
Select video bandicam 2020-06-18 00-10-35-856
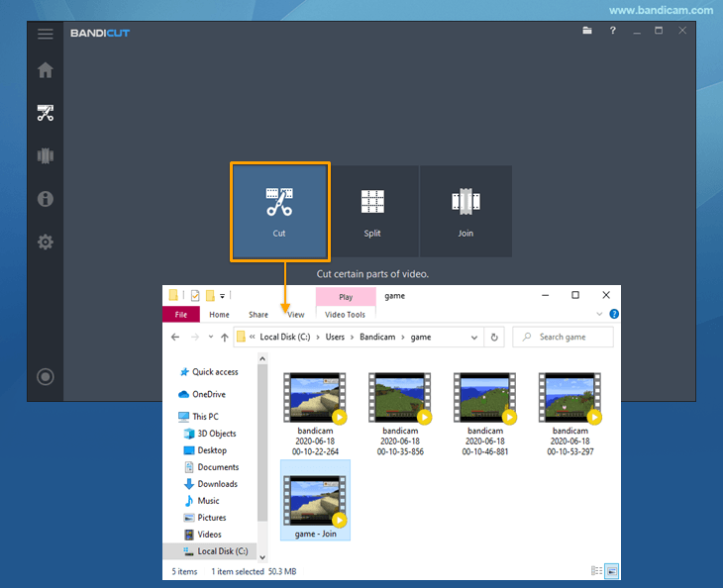pos(400,414)
